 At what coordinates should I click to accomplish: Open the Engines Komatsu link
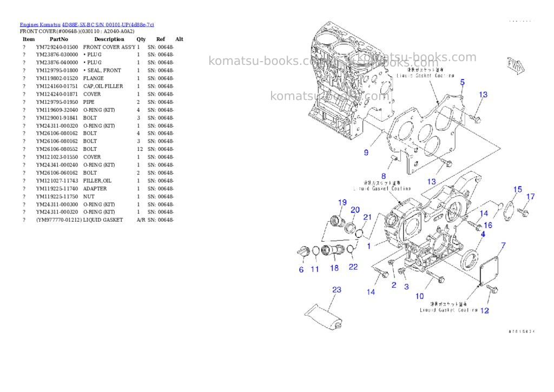(40, 25)
